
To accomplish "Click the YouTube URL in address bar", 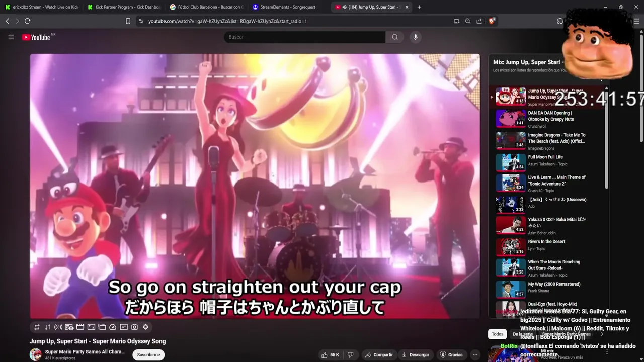I will 227,21.
